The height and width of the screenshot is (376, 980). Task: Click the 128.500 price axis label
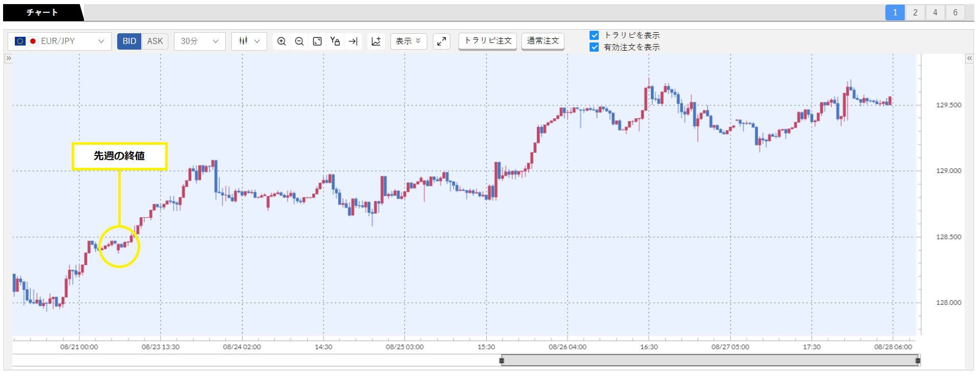[948, 237]
